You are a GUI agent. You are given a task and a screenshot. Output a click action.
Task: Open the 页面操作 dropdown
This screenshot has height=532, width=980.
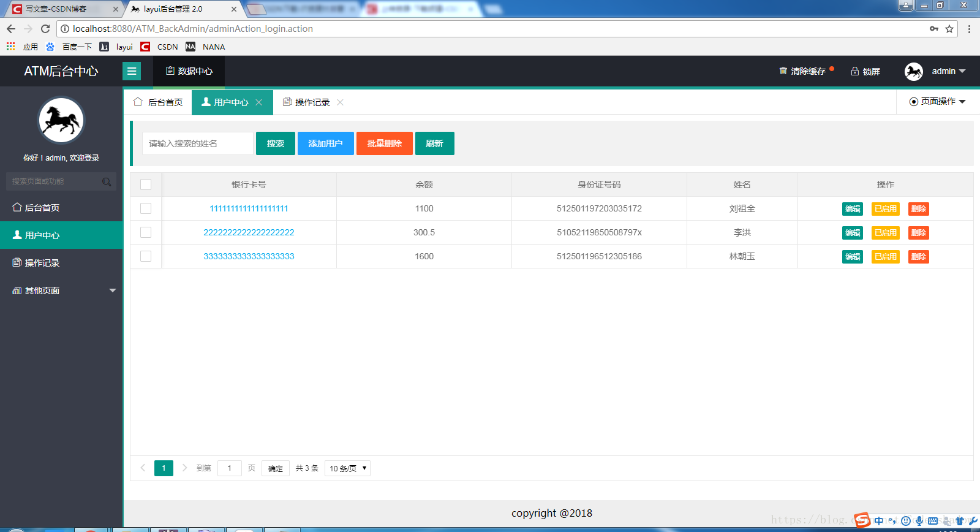point(937,102)
